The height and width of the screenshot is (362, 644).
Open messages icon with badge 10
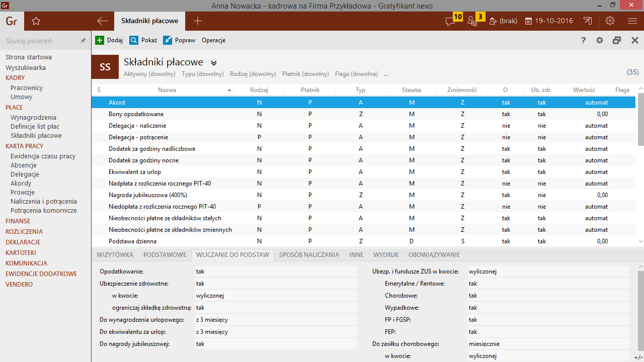[450, 21]
